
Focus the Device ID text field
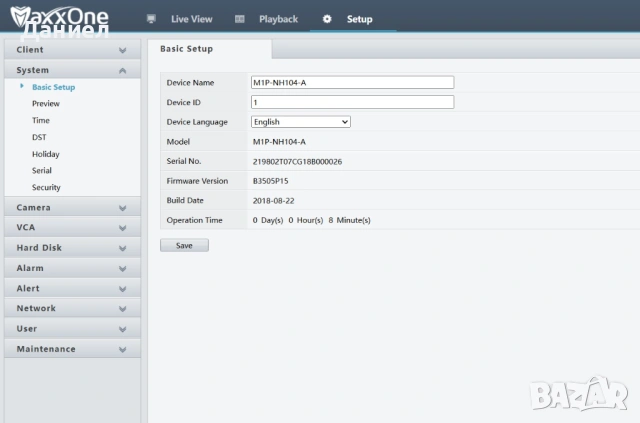coord(351,102)
